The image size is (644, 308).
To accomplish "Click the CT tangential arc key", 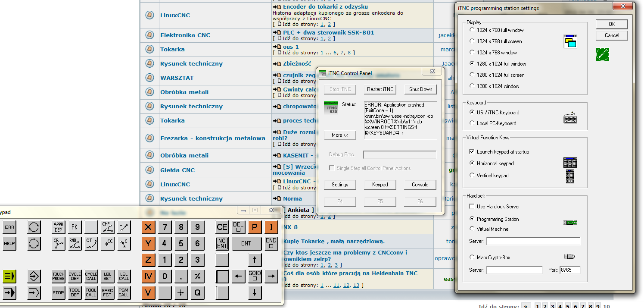I will pos(91,243).
